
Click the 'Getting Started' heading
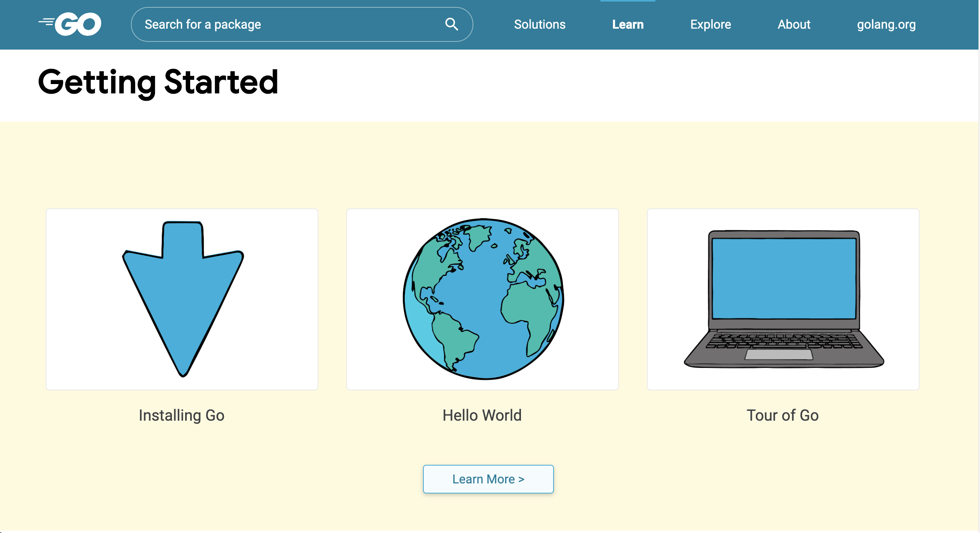158,82
